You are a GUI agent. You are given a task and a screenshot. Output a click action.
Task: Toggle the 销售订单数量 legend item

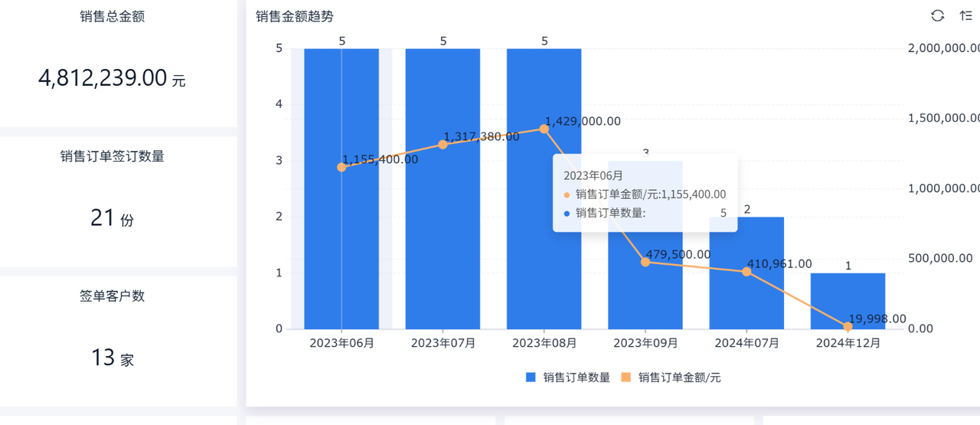(568, 377)
